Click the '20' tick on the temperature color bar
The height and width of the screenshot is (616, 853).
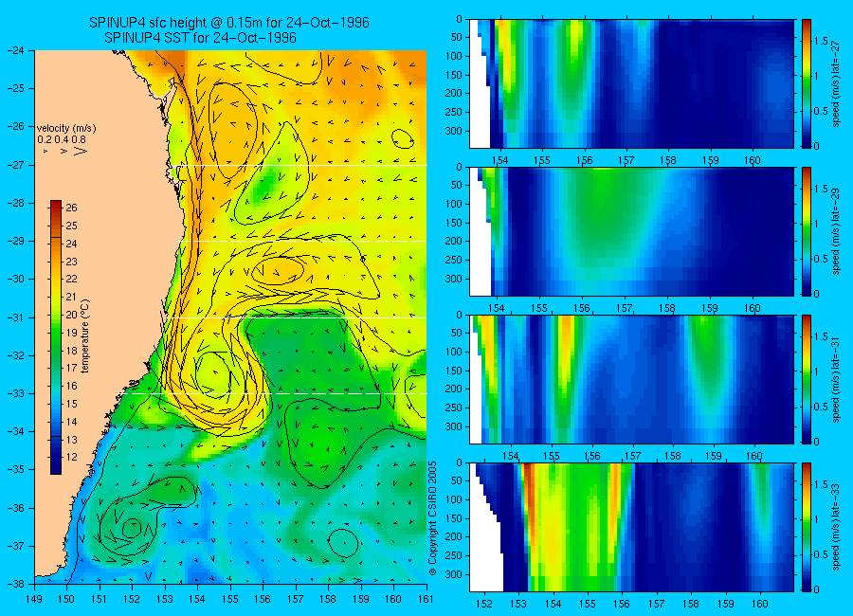(x=72, y=315)
